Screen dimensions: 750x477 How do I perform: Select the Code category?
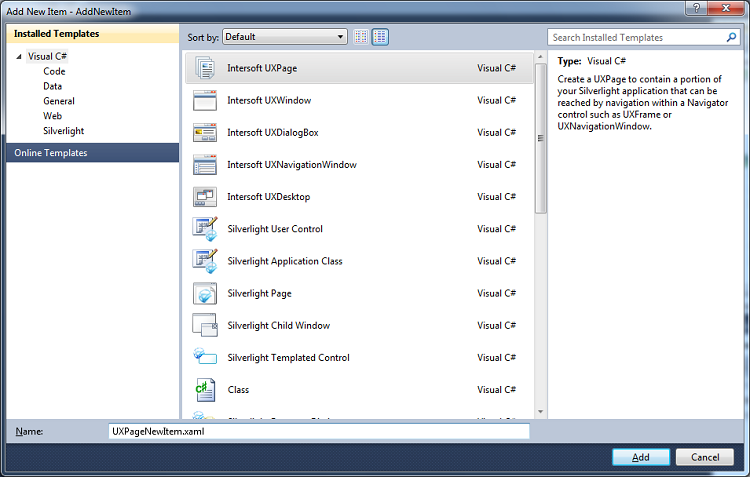coord(54,71)
